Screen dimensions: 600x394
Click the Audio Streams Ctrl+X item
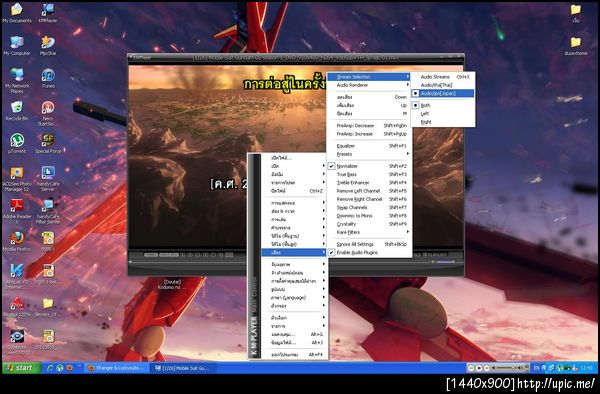coord(443,77)
